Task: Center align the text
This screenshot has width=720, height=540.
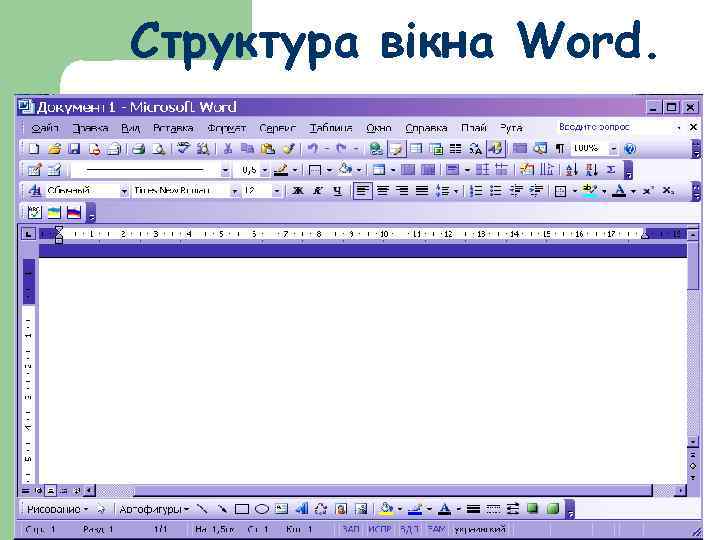Action: tap(382, 191)
